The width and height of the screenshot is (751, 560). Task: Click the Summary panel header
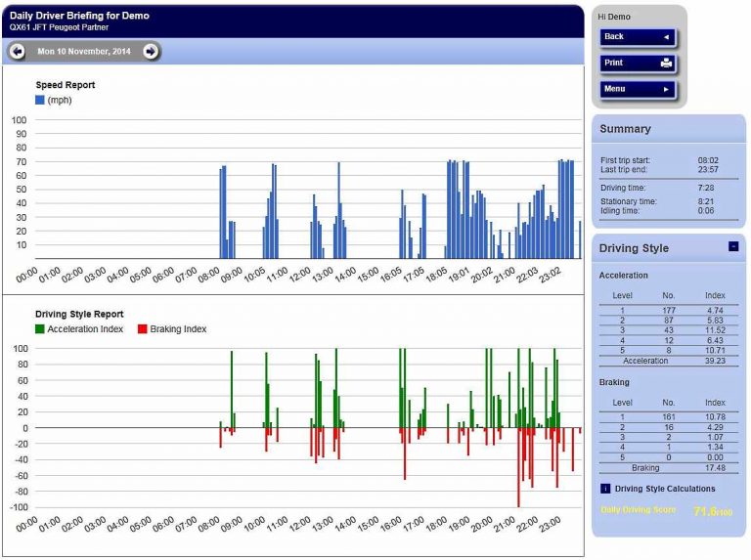click(669, 129)
